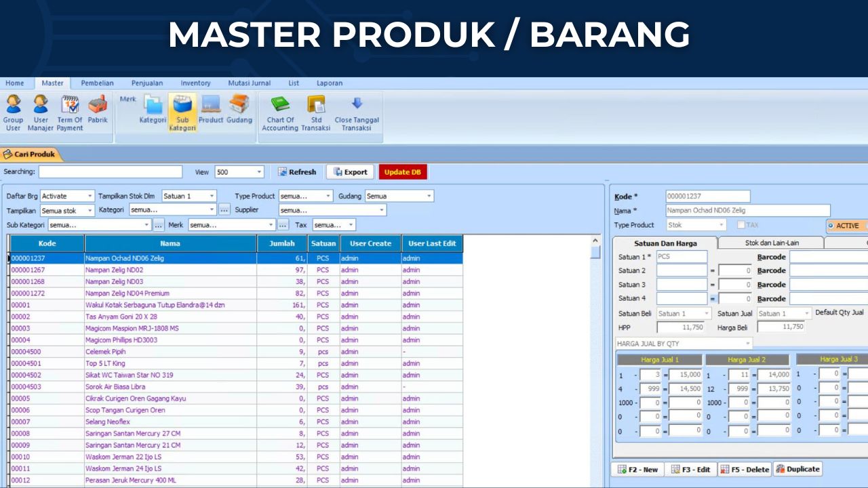The height and width of the screenshot is (488, 868).
Task: Select the Pabrik icon
Action: (x=98, y=109)
